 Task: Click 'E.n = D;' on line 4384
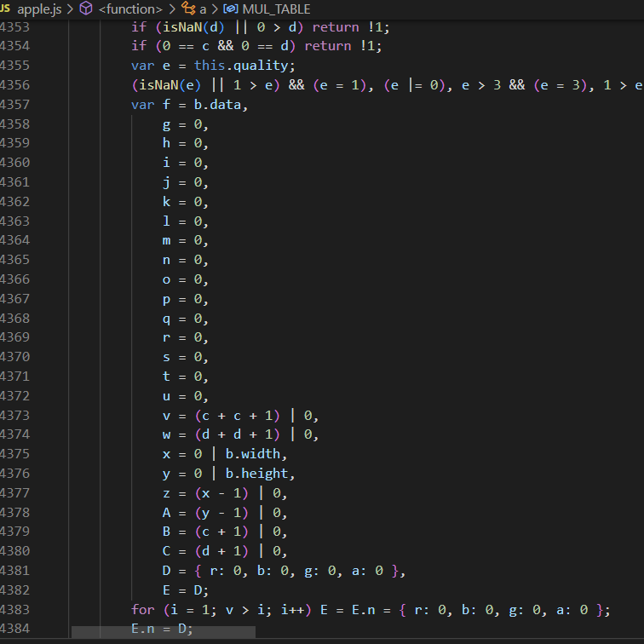[162, 629]
